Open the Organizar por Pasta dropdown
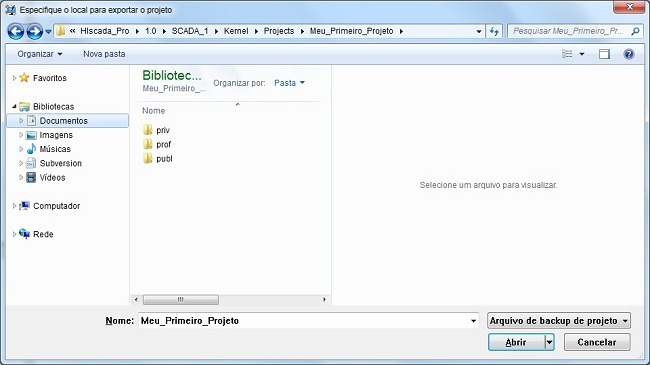This screenshot has width=650, height=365. (x=289, y=83)
